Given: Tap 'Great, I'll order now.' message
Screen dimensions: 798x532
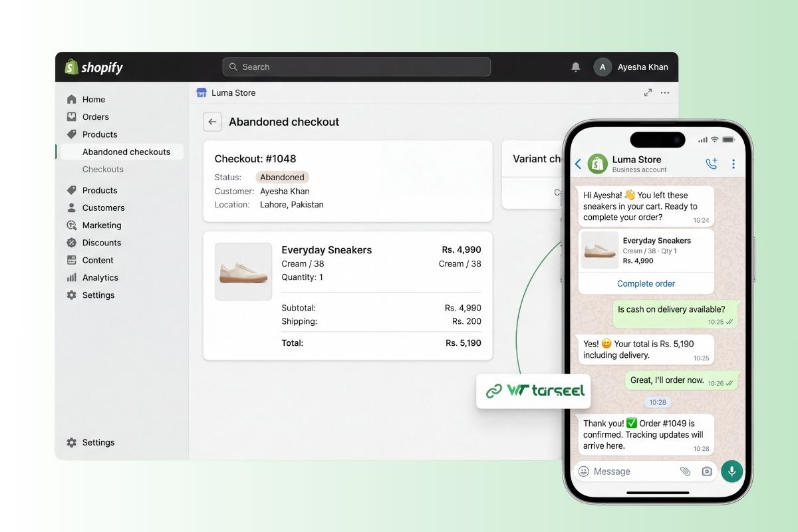Looking at the screenshot, I should point(682,381).
